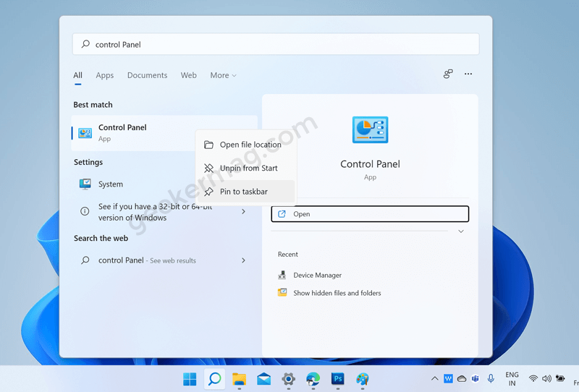Image resolution: width=579 pixels, height=392 pixels.
Task: Click the search feedback/account icon
Action: 448,74
